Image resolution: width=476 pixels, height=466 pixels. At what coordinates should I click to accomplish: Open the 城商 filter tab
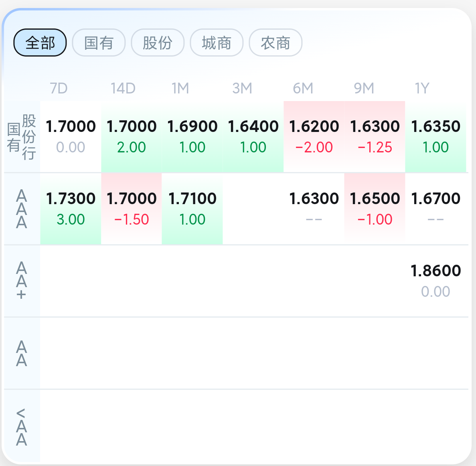217,43
